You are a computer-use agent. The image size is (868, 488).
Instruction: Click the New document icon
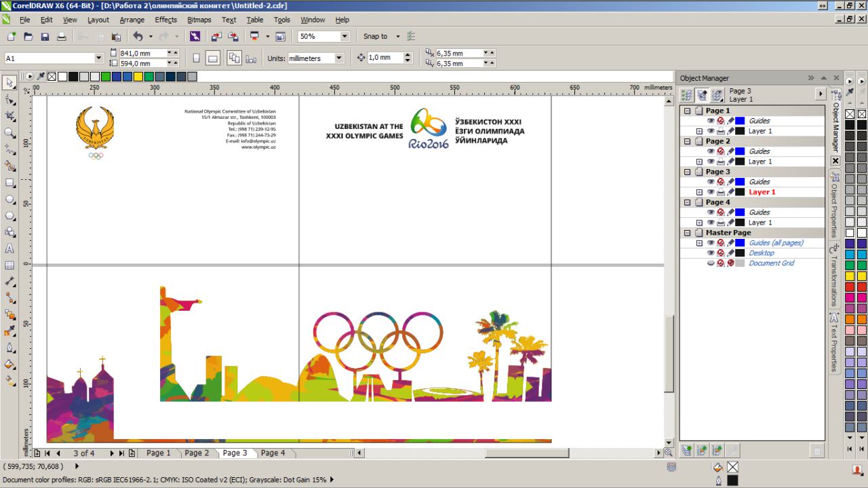coord(12,37)
